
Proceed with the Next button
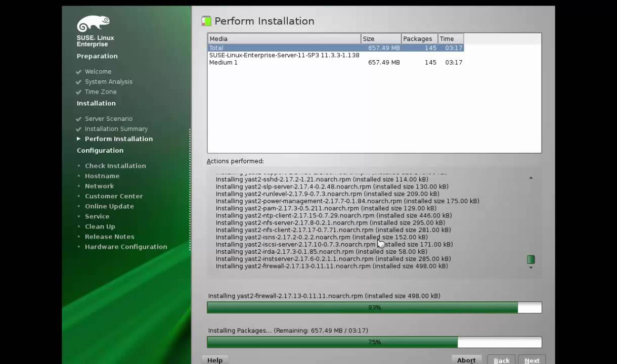coord(532,360)
